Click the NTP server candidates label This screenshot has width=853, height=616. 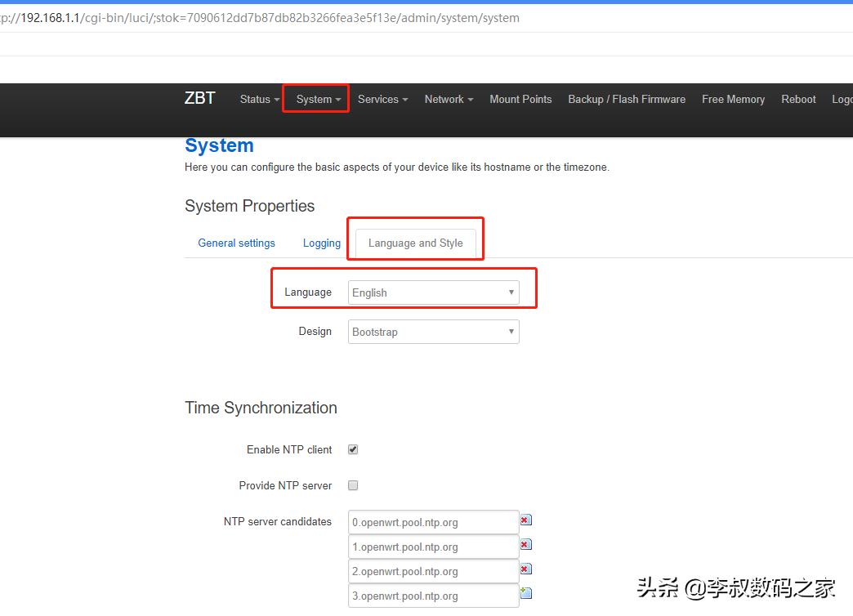[x=278, y=521]
